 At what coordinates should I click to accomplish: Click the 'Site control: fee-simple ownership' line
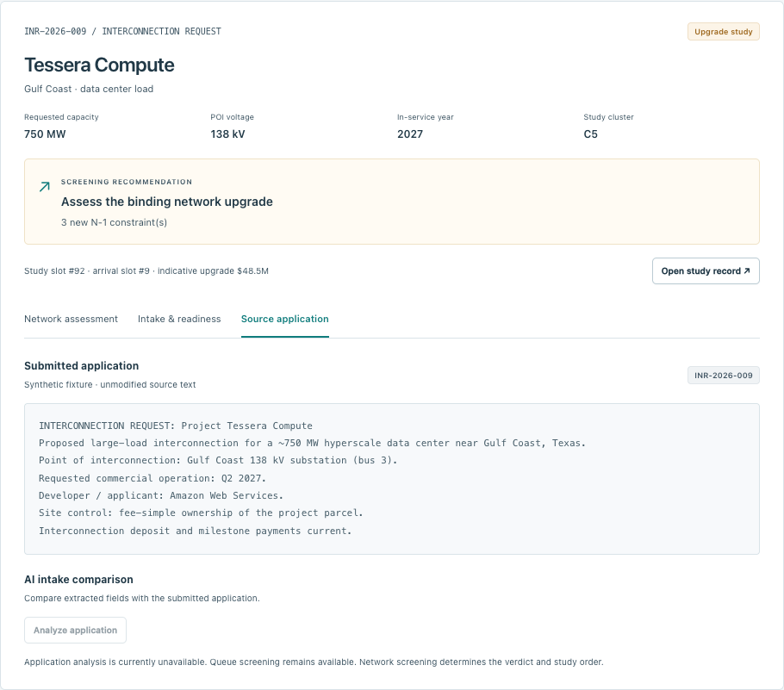pos(201,513)
